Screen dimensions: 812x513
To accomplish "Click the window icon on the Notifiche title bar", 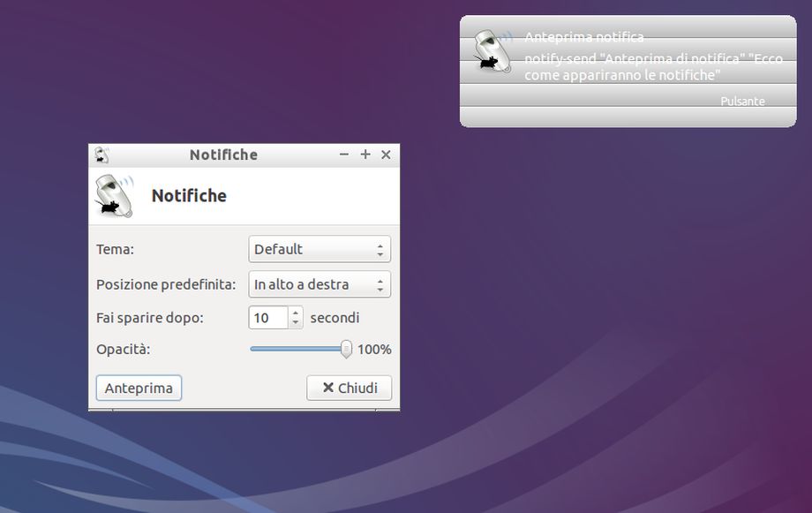I will 101,155.
